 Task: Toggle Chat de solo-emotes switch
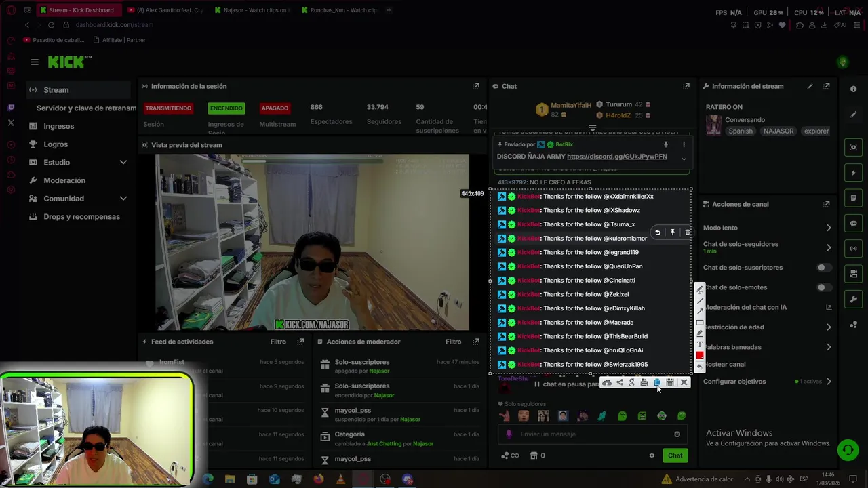824,287
